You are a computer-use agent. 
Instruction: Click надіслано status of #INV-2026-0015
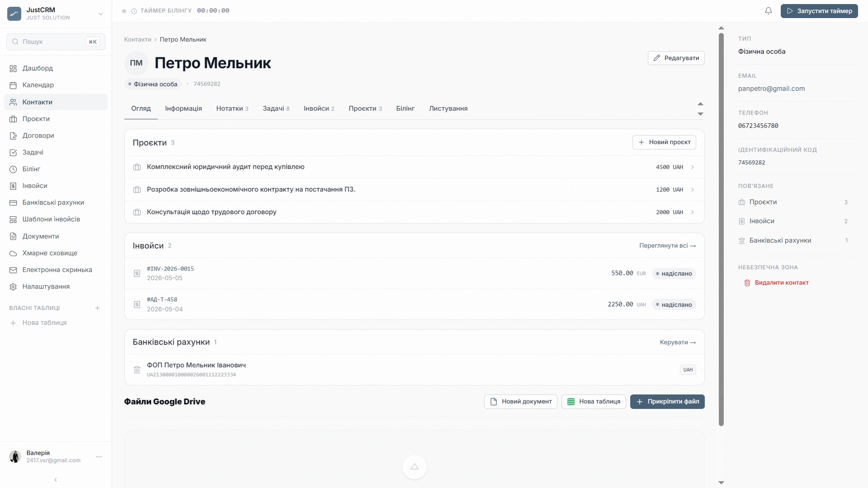pos(674,274)
